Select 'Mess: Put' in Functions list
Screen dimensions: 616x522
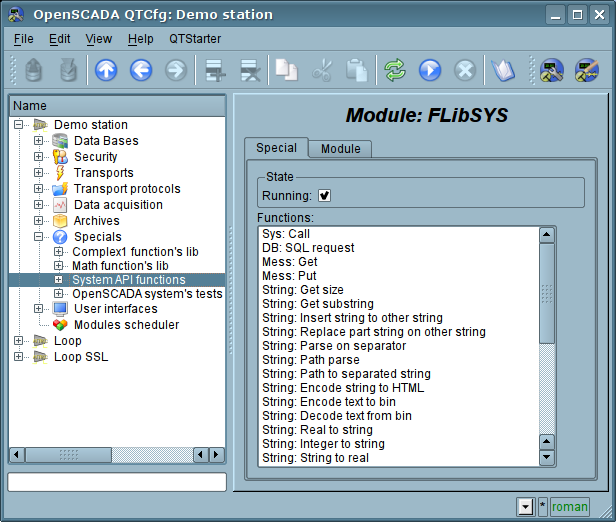tap(289, 276)
